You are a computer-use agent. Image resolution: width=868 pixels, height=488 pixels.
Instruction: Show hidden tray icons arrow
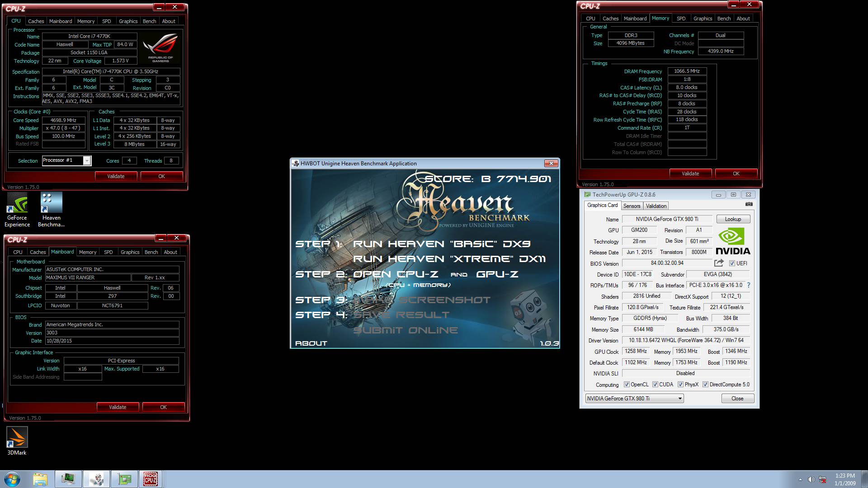(800, 479)
